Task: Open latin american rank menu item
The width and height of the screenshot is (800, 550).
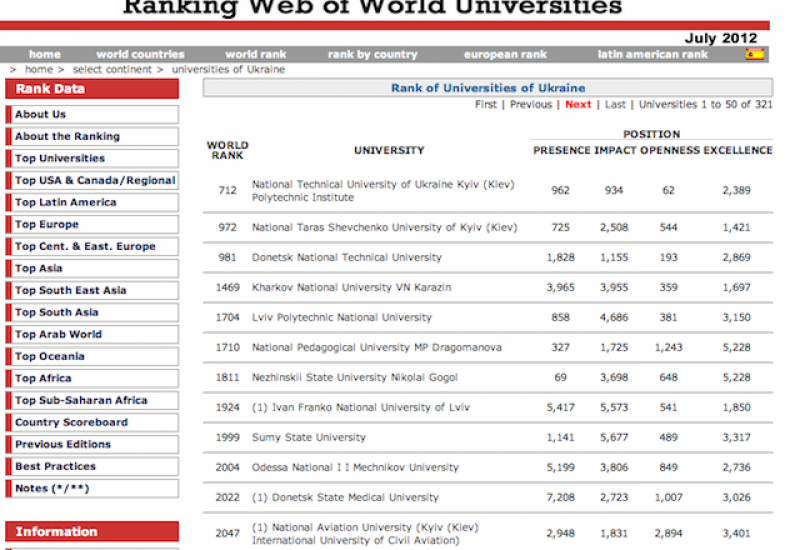Action: pyautogui.click(x=653, y=54)
